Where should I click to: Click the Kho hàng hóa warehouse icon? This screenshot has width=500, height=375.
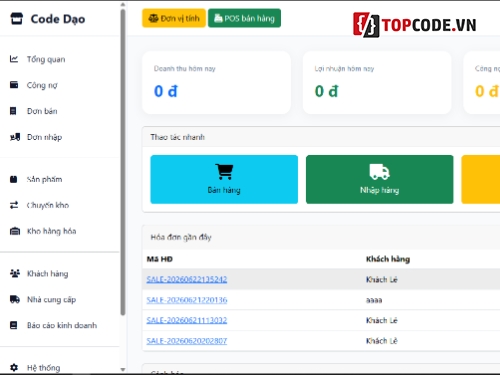click(x=15, y=231)
